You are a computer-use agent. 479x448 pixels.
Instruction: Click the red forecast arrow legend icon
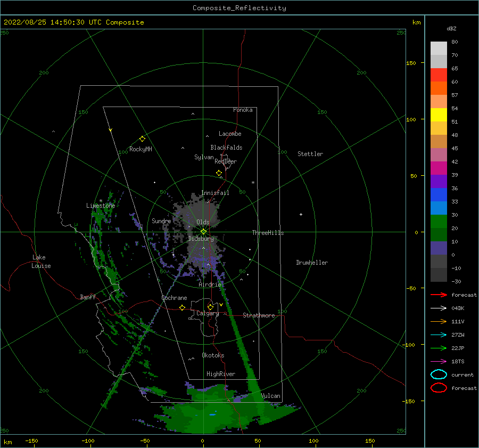tap(439, 295)
